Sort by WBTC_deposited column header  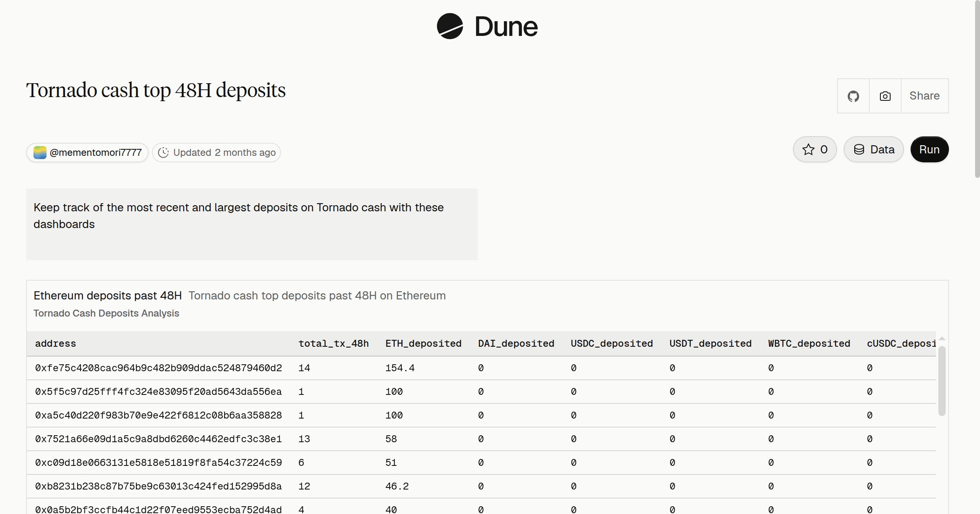[809, 343]
